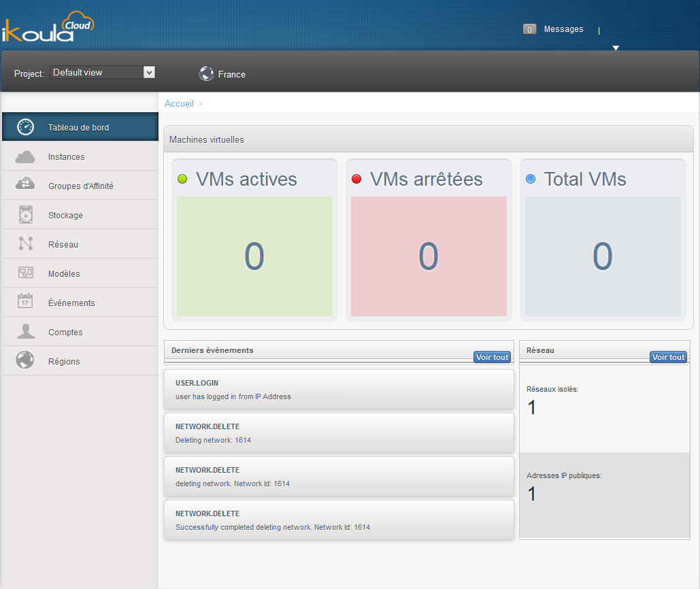
Task: Select the Comptes user icon
Action: pyautogui.click(x=26, y=332)
